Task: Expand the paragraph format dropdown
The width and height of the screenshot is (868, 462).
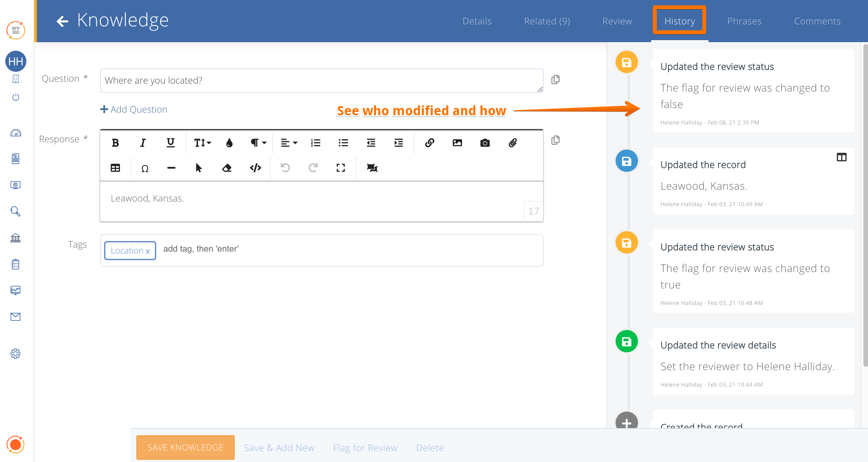Action: pos(258,143)
